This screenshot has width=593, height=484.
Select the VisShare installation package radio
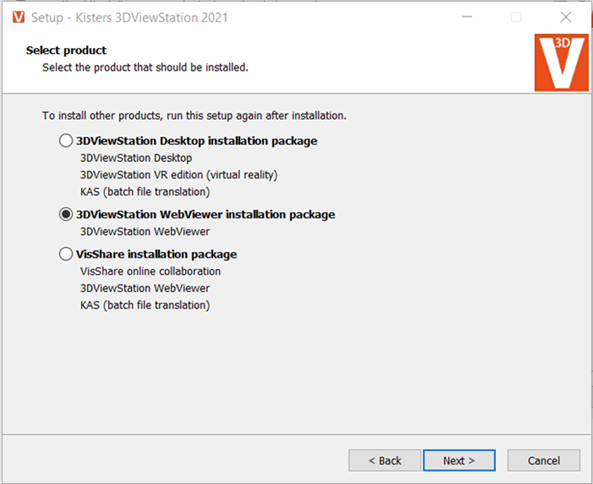coord(66,254)
